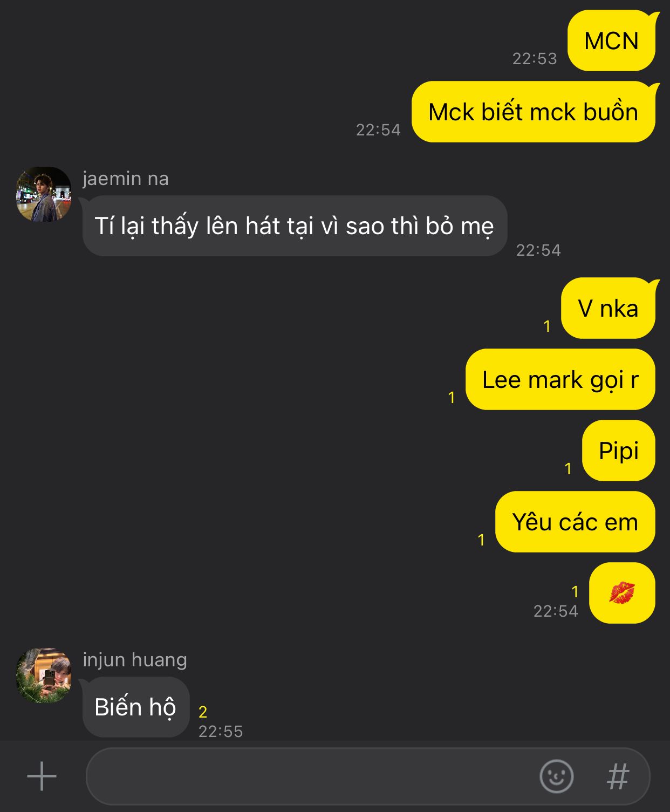670x812 pixels.
Task: Open jaemin na's profile picture
Action: point(44,194)
